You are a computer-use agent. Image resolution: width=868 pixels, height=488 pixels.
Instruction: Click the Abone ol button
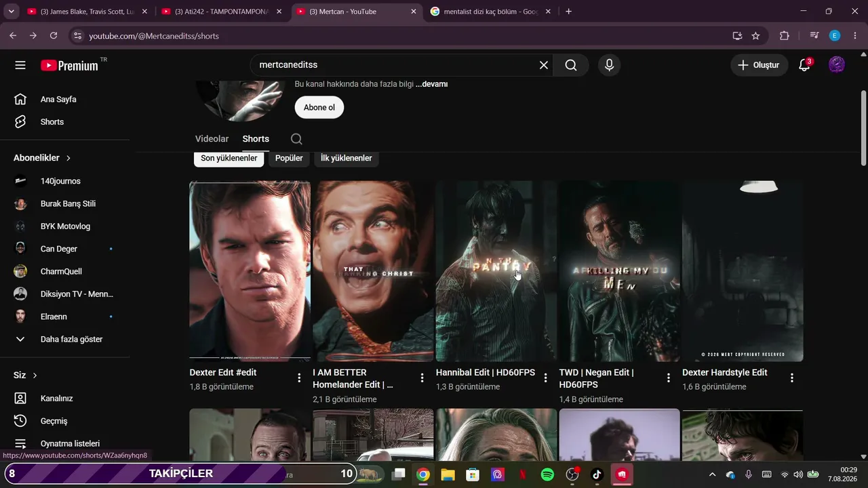319,107
